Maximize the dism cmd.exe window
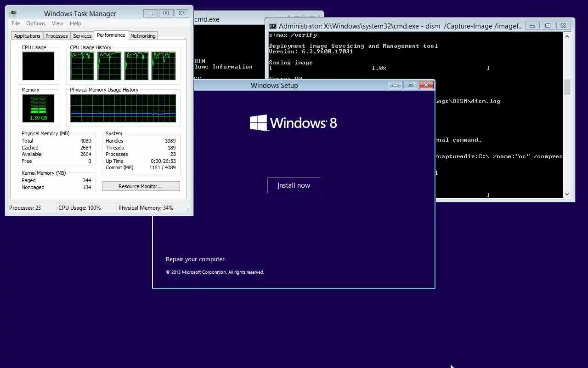Image resolution: width=588 pixels, height=368 pixels. [548, 26]
